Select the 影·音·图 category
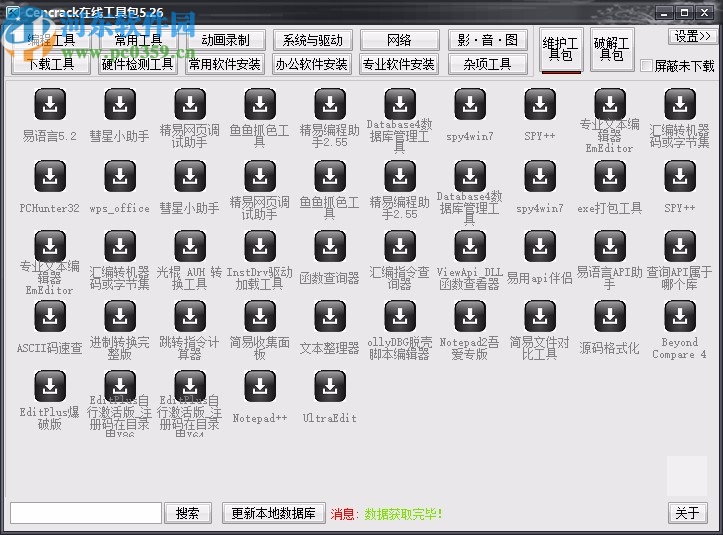This screenshot has height=535, width=723. (x=487, y=40)
